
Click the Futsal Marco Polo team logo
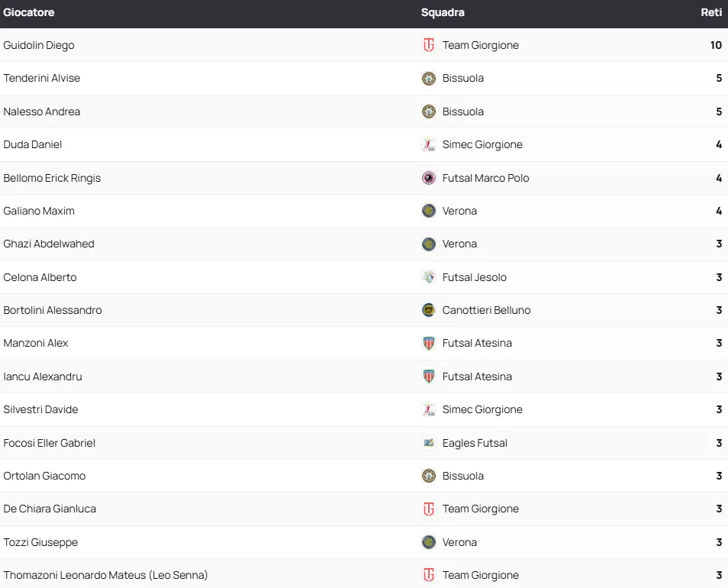coord(429,178)
